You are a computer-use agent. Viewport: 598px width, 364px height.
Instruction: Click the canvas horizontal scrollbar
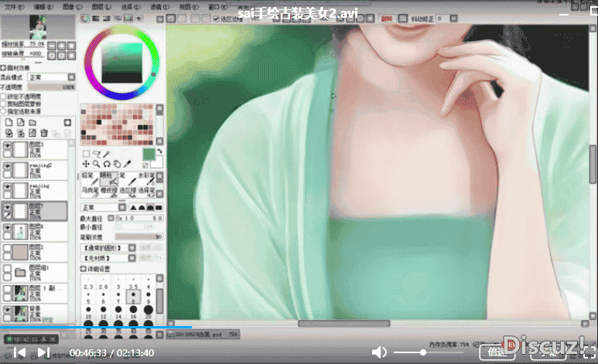pyautogui.click(x=343, y=323)
